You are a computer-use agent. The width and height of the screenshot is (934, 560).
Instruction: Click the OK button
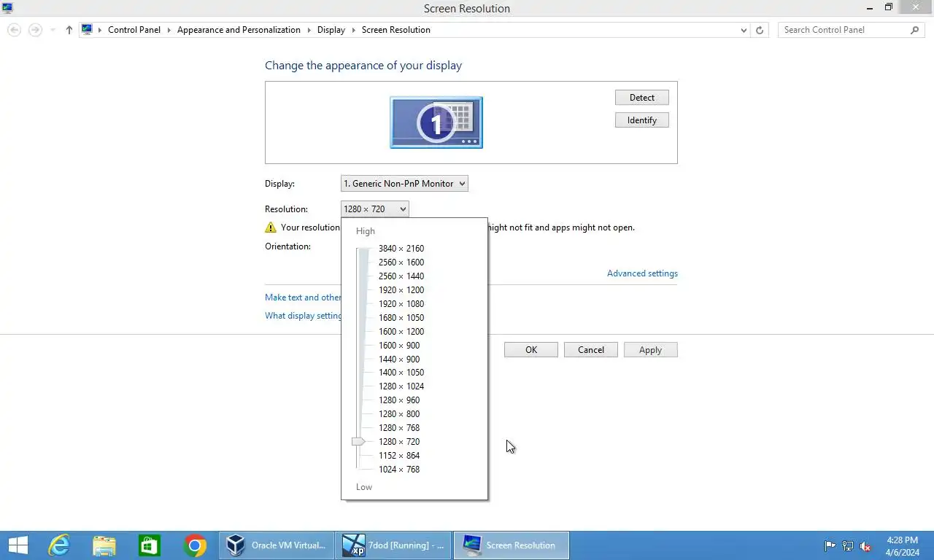[531, 350]
